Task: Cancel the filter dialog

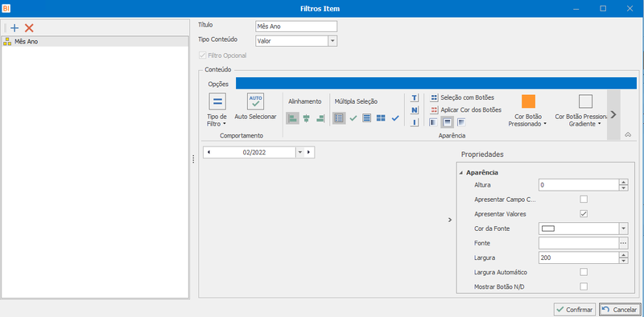Action: coord(619,310)
